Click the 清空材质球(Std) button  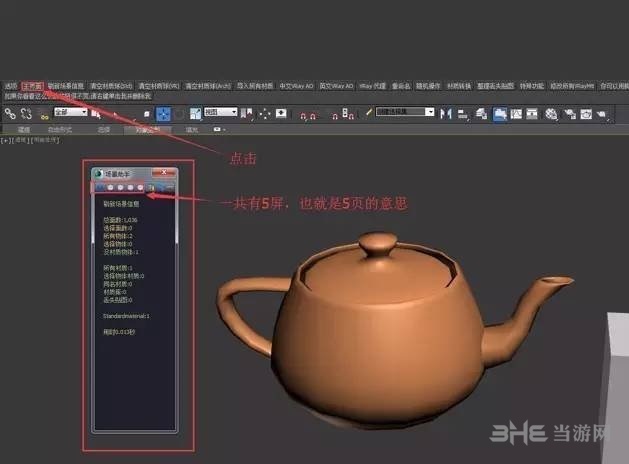(111, 86)
